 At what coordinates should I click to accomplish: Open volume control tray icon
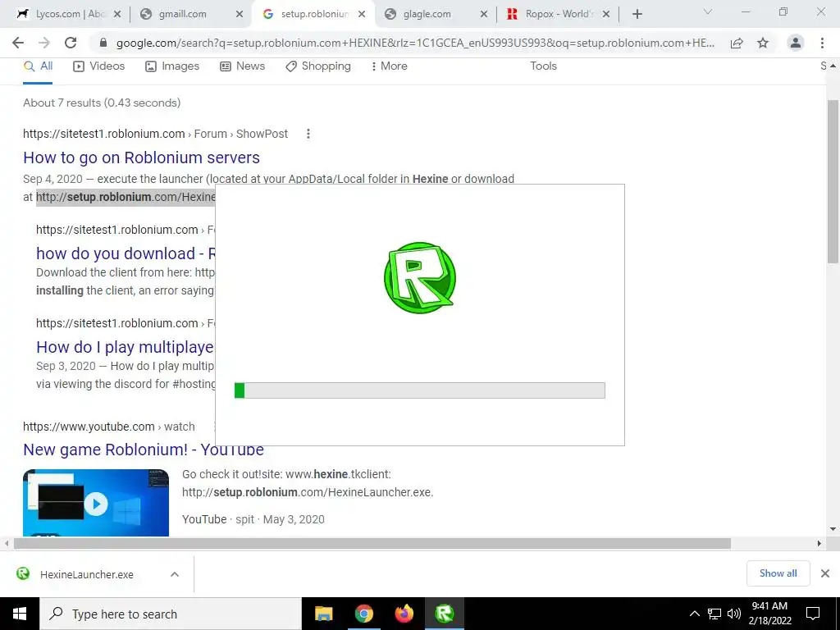[734, 614]
